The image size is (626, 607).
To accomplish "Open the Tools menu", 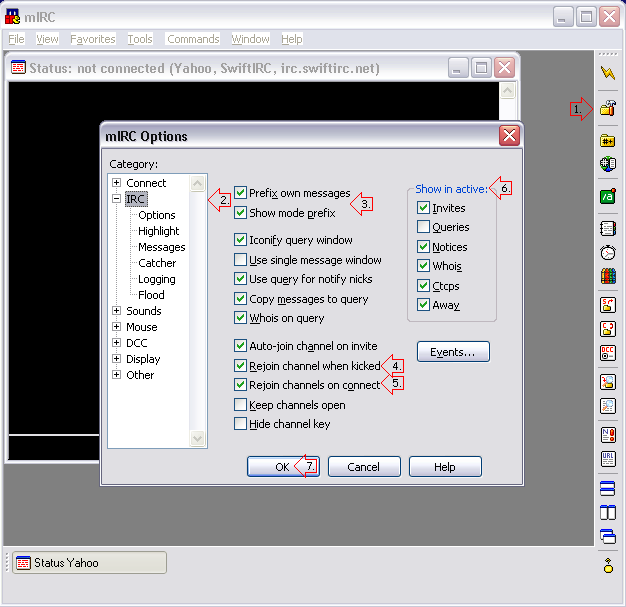I will [x=140, y=39].
